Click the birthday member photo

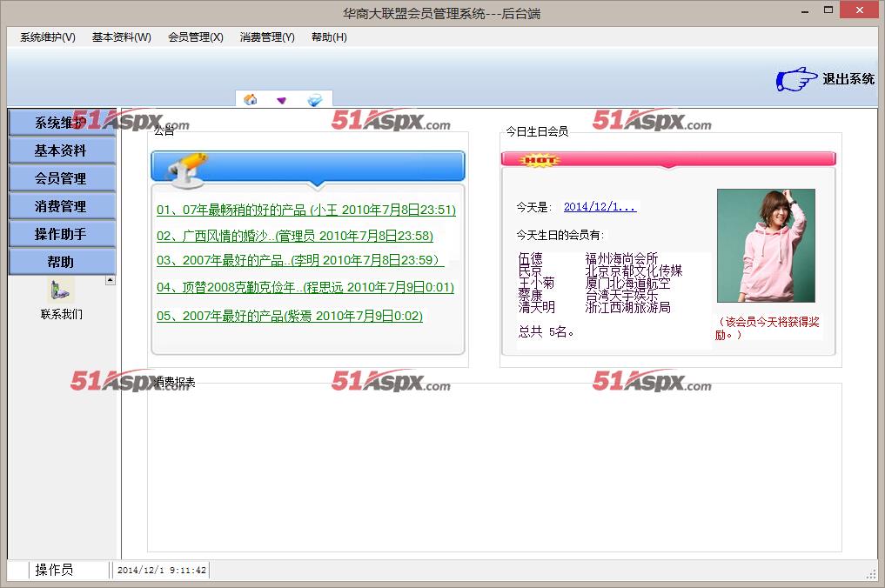pos(766,245)
